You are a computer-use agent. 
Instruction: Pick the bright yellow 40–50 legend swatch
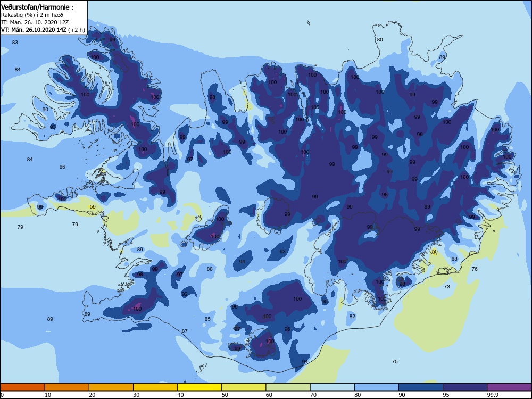199,387
